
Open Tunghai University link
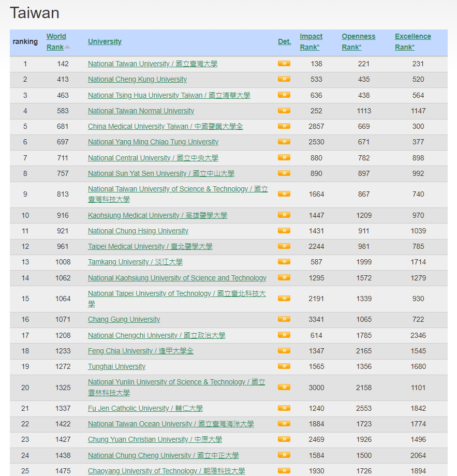pyautogui.click(x=116, y=366)
